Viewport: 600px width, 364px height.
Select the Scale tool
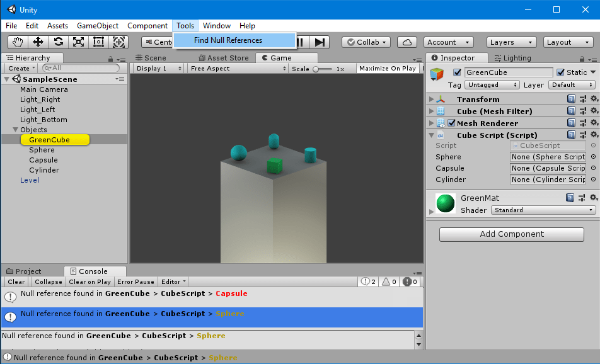(79, 42)
